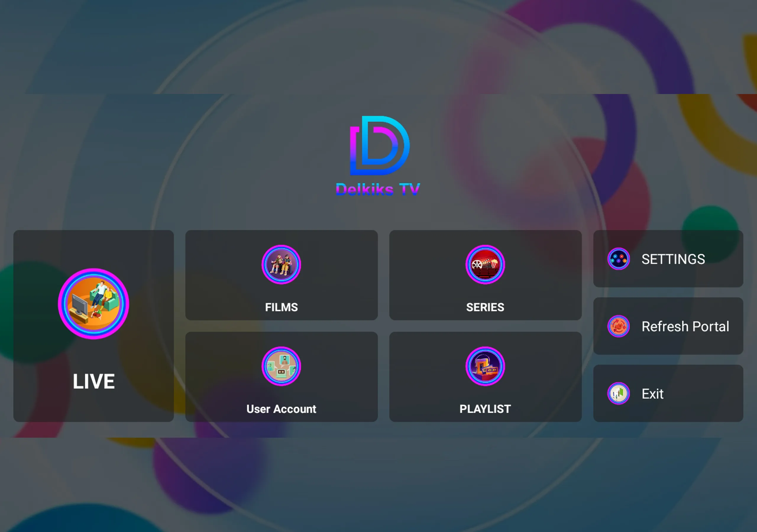Click the User Account profile icon
Image resolution: width=757 pixels, height=532 pixels.
281,366
